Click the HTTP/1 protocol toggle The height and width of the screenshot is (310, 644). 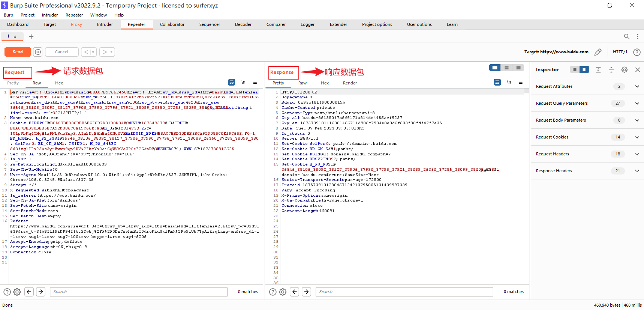(620, 52)
